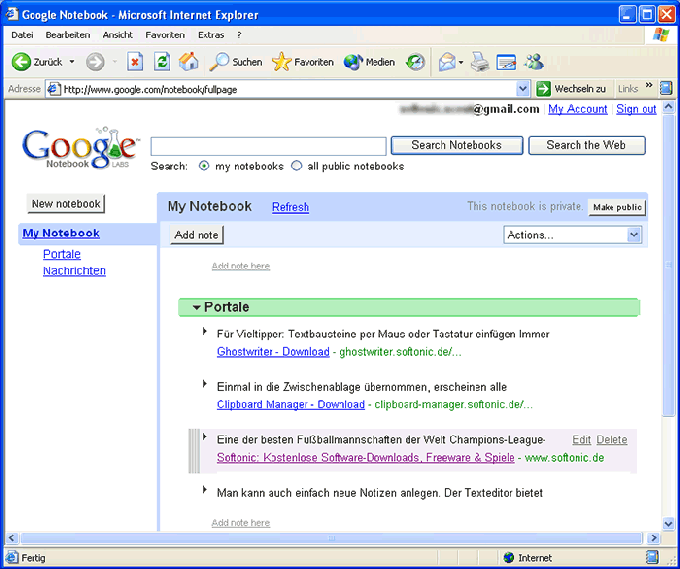Go to the home page icon
680x569 pixels.
click(189, 62)
